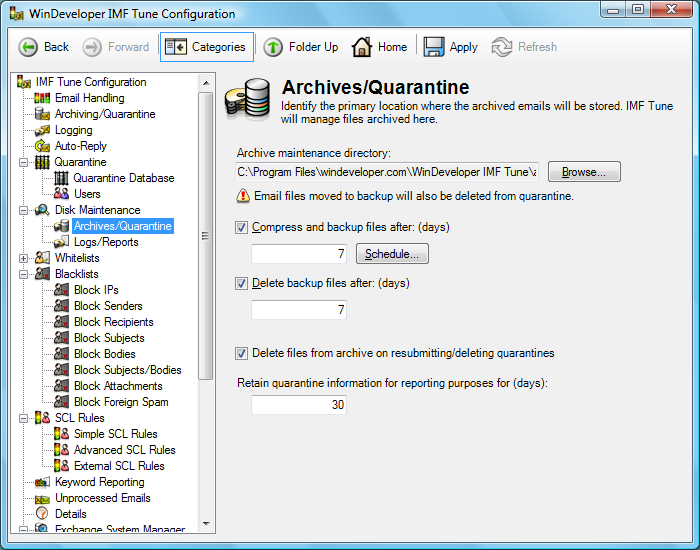Click the Users people icon
700x550 pixels.
(61, 194)
